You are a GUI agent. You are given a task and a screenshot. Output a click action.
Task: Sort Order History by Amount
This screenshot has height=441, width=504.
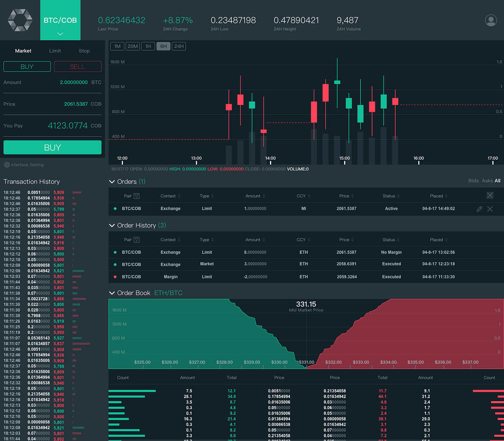coord(255,239)
